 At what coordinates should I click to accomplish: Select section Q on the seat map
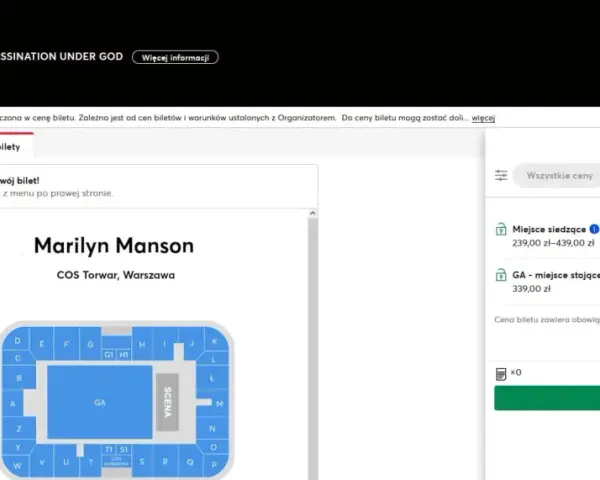click(190, 462)
